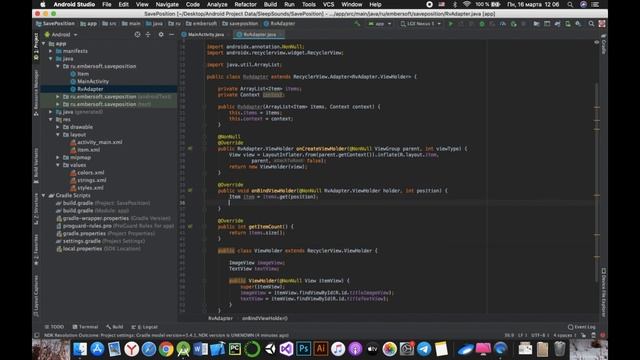The image size is (640, 360).
Task: Start debugging with the green bug icon
Action: [482, 24]
